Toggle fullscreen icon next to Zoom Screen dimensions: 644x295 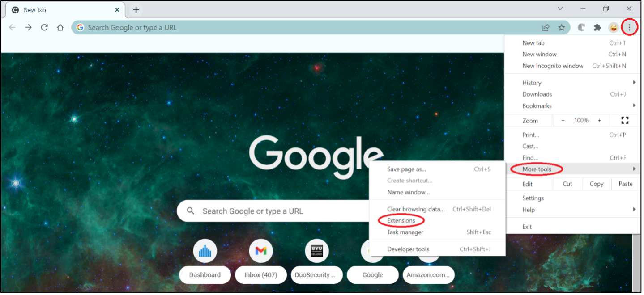625,120
